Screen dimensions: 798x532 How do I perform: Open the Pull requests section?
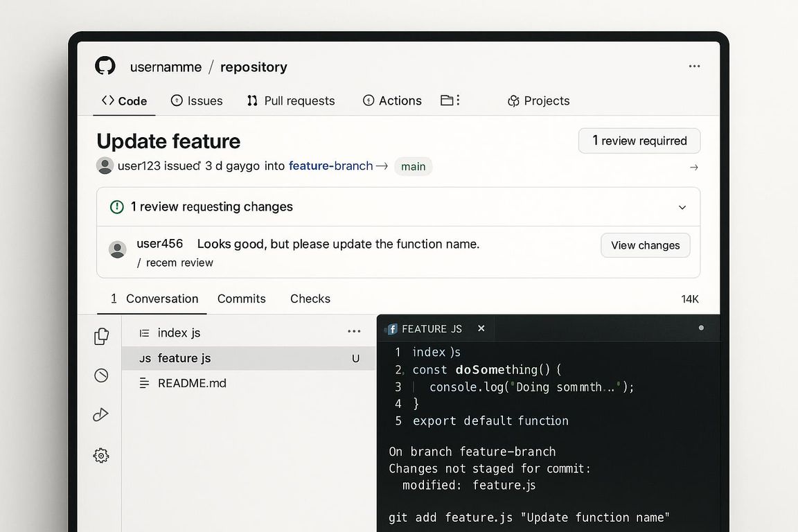[x=290, y=100]
